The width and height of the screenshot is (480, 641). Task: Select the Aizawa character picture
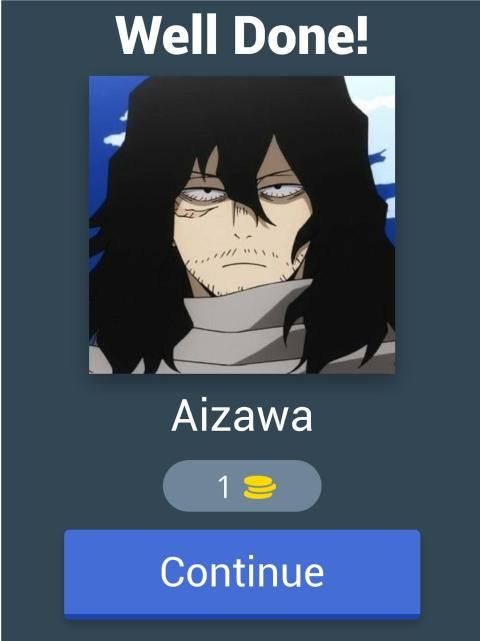tap(242, 224)
